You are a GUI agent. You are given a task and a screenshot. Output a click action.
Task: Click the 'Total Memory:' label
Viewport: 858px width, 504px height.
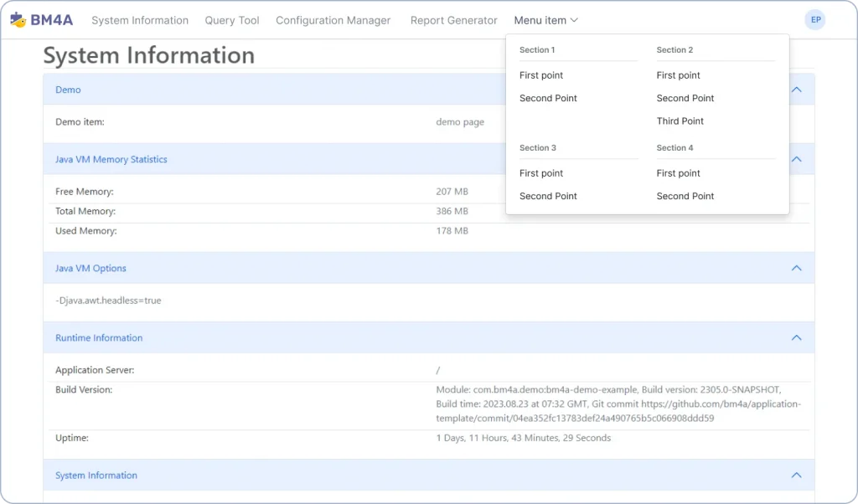click(x=85, y=211)
